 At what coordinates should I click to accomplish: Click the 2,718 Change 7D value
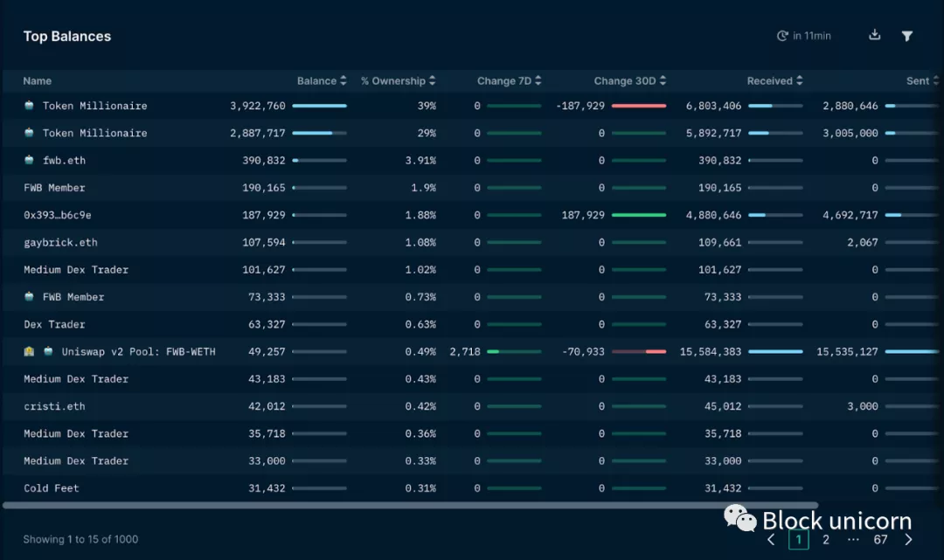[x=465, y=351]
